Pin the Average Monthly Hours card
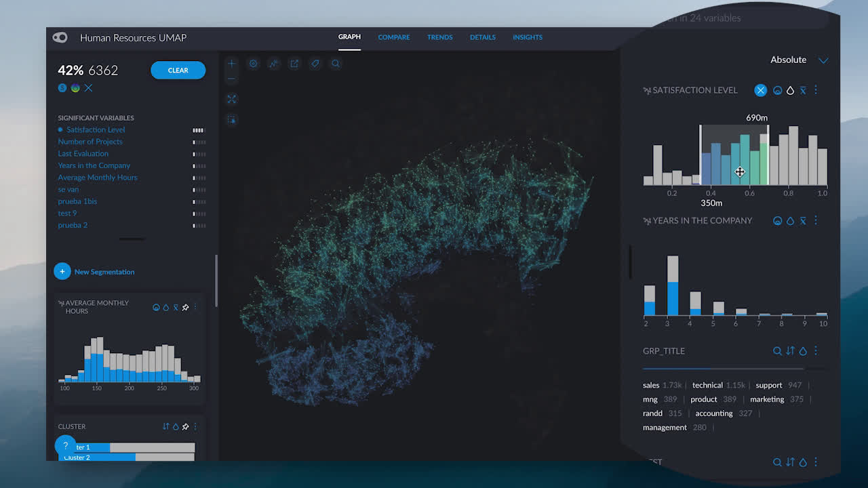Image resolution: width=868 pixels, height=488 pixels. 185,307
